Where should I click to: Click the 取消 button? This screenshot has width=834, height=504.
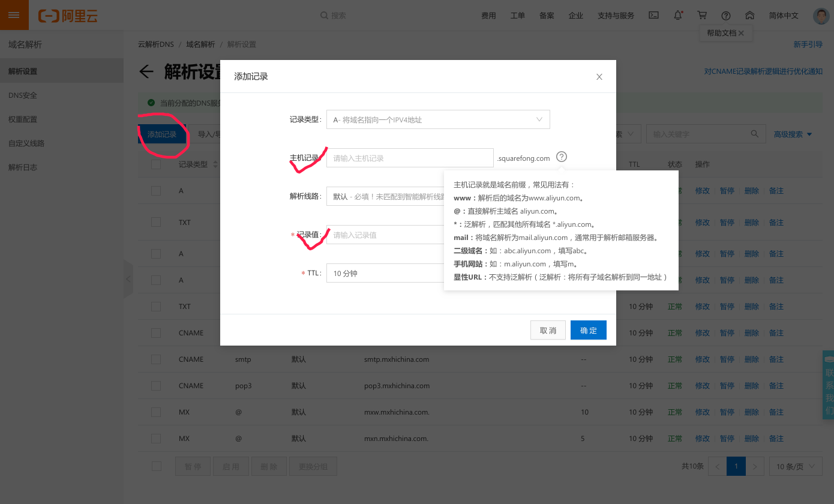click(x=548, y=331)
